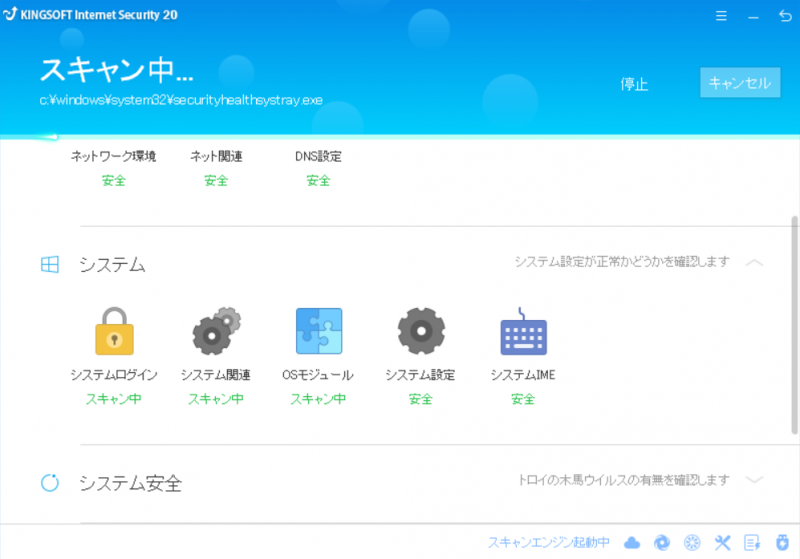Open the wrench tools icon in status bar
800x559 pixels.
tap(722, 543)
